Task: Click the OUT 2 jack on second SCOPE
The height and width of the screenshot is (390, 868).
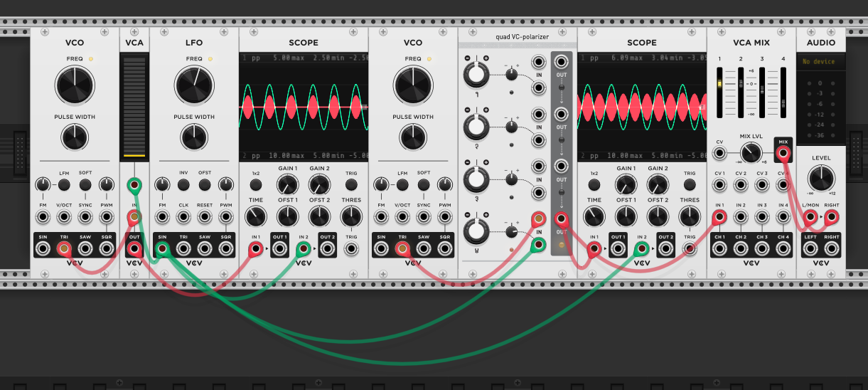Action: pyautogui.click(x=666, y=249)
